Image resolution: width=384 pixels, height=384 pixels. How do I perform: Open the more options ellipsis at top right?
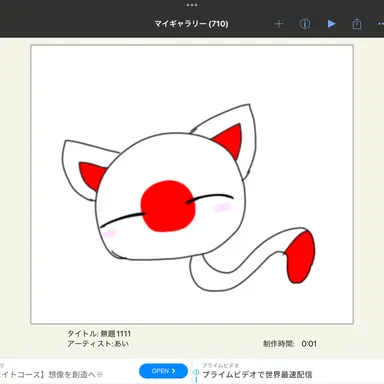[380, 24]
